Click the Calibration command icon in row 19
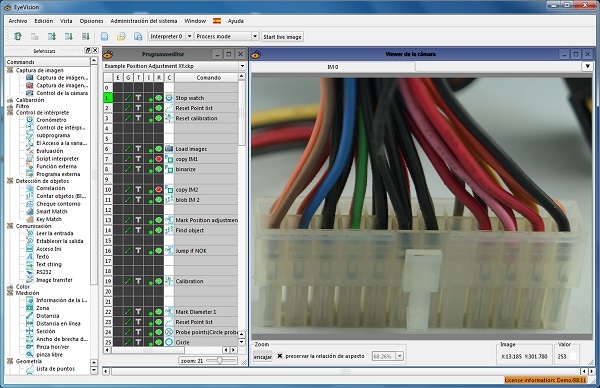The image size is (600, 388). 169,281
